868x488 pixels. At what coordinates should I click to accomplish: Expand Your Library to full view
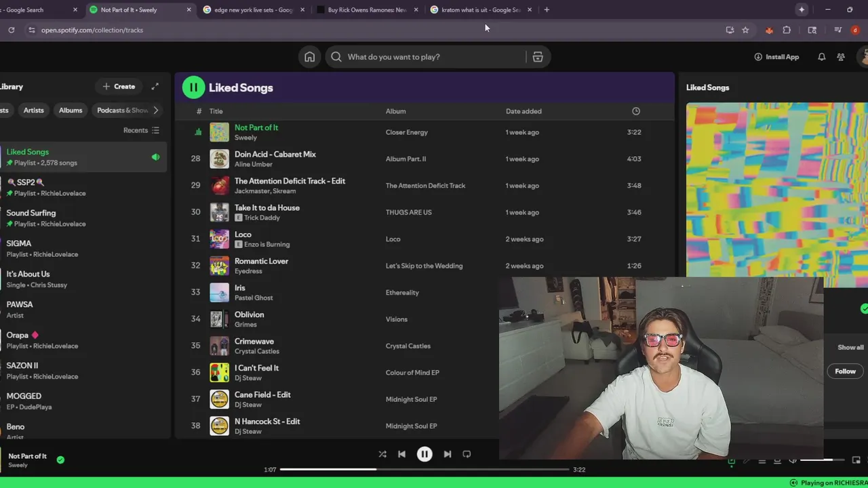[x=155, y=86]
